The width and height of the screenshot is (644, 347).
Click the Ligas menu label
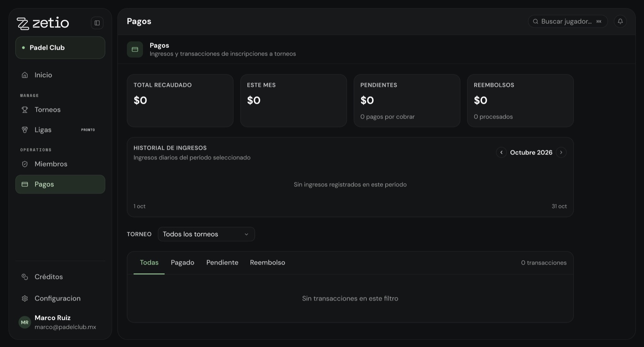pos(43,130)
